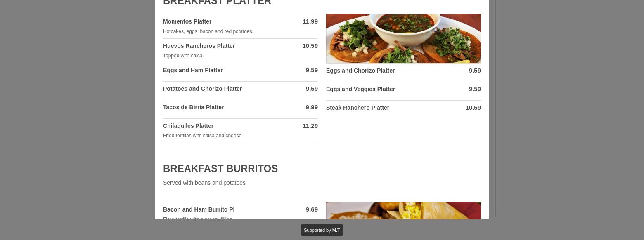Select the Huevos Rancheros Platter item
This screenshot has width=644, height=240.
click(x=240, y=51)
